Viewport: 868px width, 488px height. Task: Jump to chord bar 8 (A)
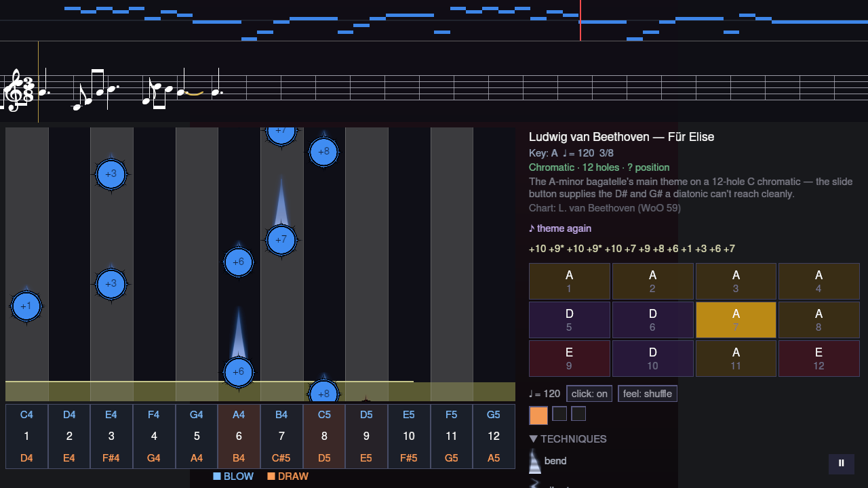pyautogui.click(x=819, y=320)
